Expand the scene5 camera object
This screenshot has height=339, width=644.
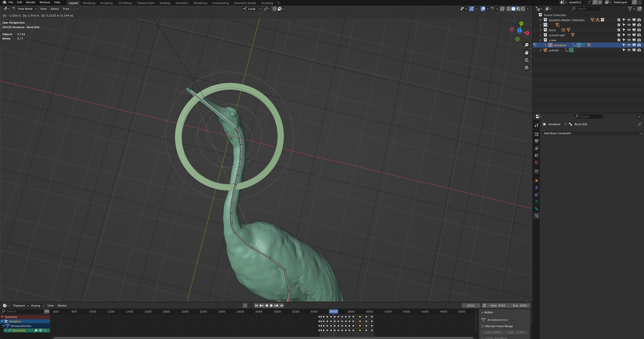[x=540, y=50]
